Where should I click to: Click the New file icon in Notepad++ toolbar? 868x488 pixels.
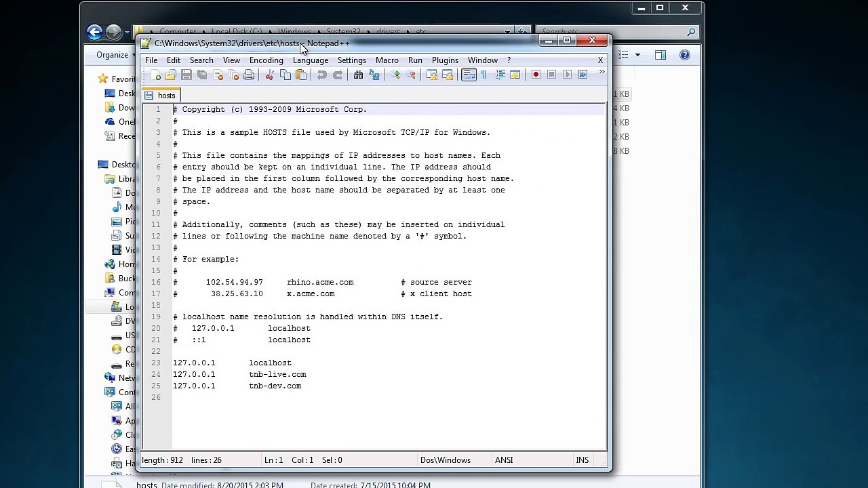(155, 75)
